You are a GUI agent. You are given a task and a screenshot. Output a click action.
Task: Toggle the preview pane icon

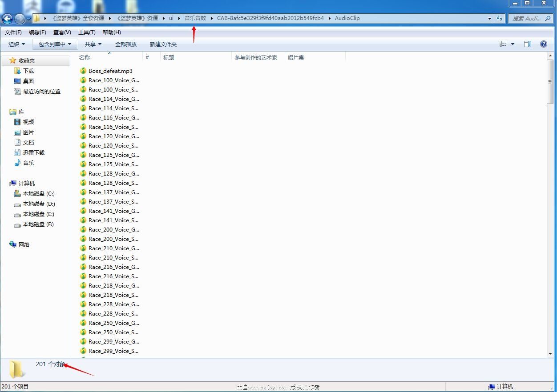[528, 44]
